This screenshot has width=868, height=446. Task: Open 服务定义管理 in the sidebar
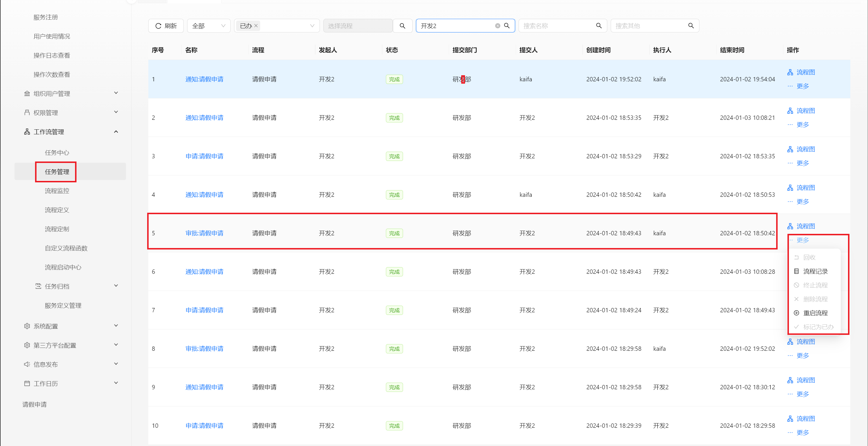point(63,306)
